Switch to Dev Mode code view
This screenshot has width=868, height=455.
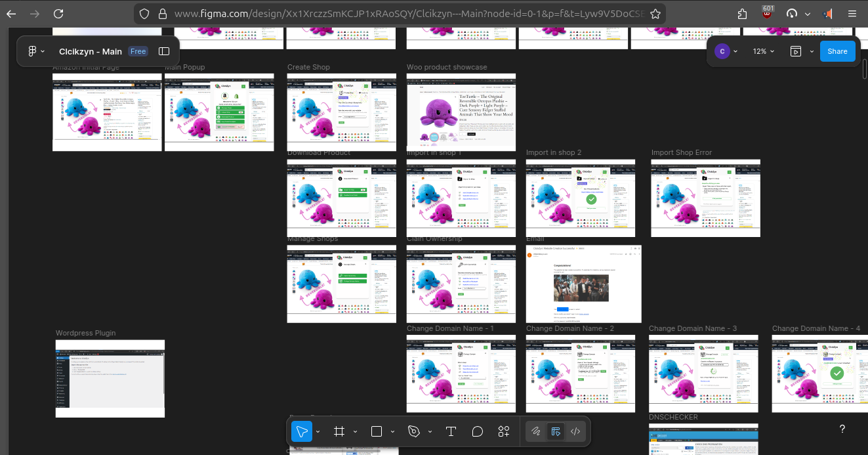click(575, 431)
